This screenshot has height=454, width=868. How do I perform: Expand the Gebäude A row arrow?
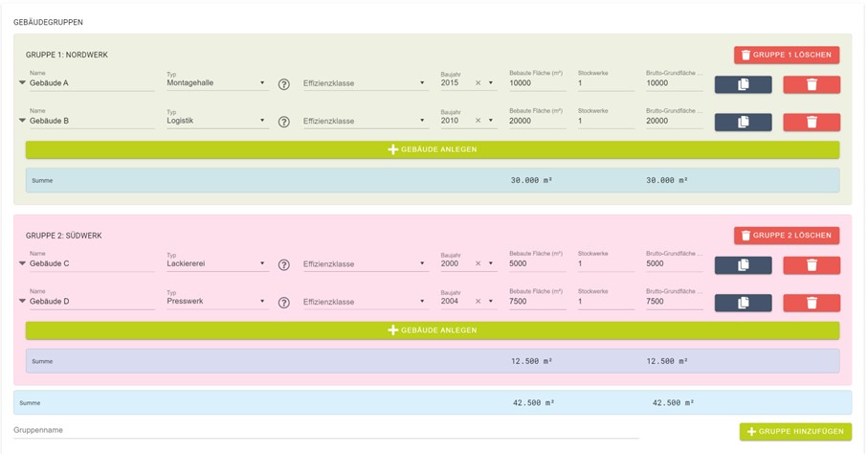click(x=22, y=83)
